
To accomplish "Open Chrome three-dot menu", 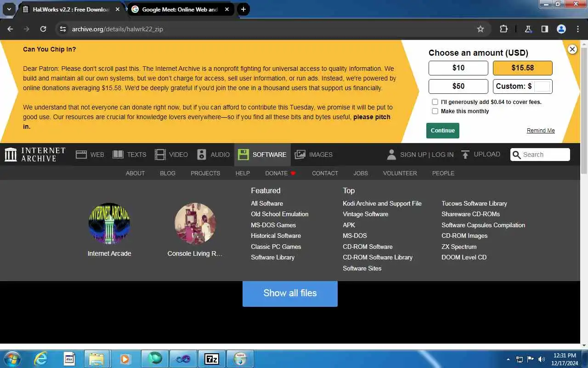I will (578, 29).
